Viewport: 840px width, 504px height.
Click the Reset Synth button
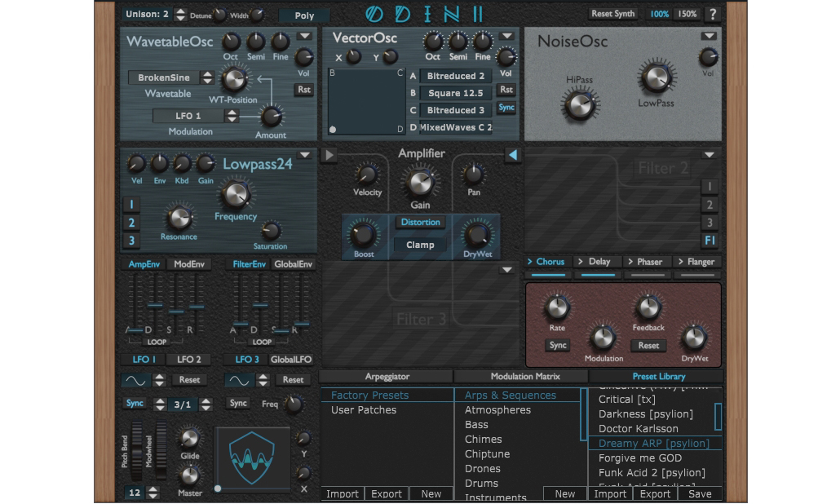(612, 14)
